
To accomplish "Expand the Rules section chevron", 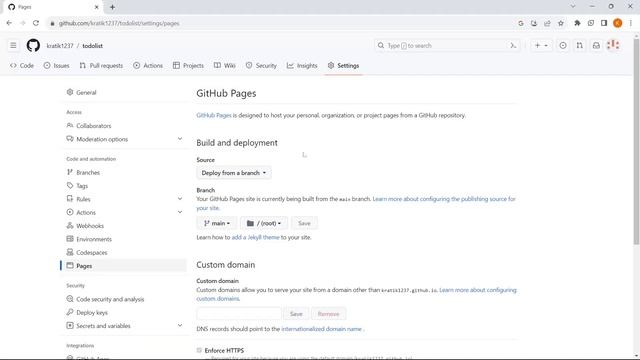I will [180, 199].
